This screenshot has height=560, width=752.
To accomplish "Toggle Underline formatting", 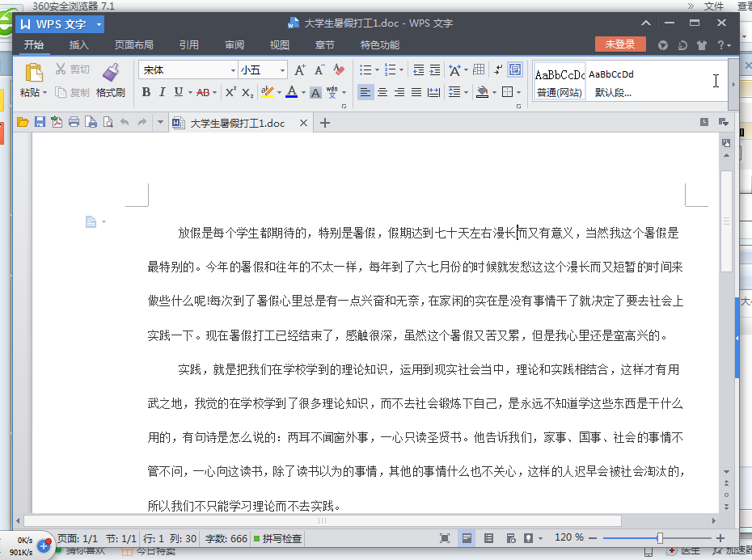I will click(179, 92).
